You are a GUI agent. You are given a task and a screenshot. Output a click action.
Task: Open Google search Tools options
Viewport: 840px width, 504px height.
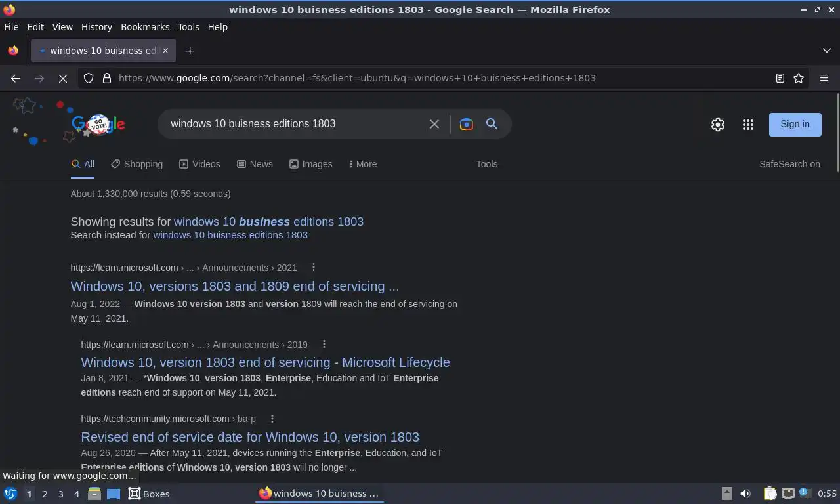[x=487, y=164]
